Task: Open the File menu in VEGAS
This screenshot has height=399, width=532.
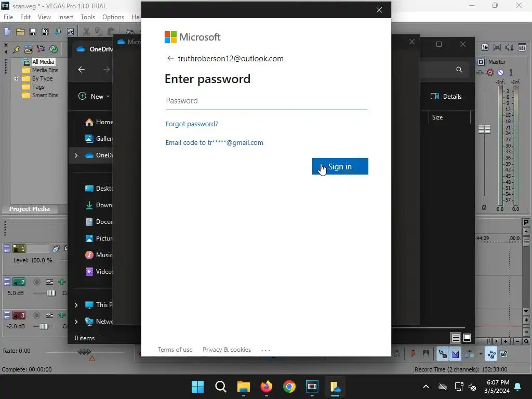Action: [x=8, y=17]
